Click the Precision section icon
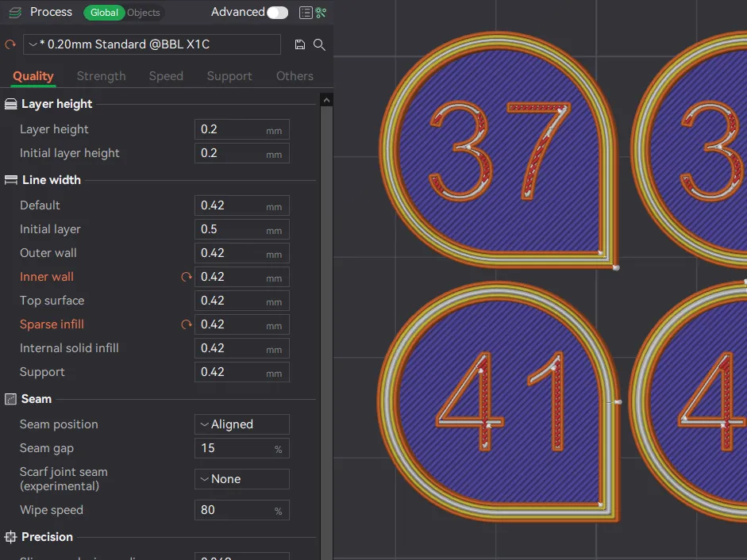Image resolution: width=747 pixels, height=560 pixels. click(10, 537)
